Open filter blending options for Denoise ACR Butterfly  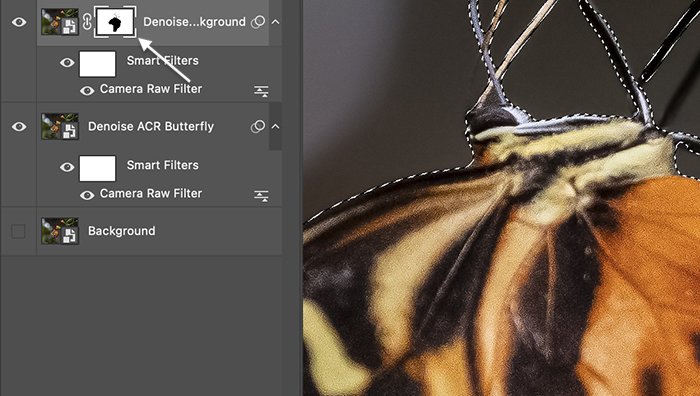261,196
